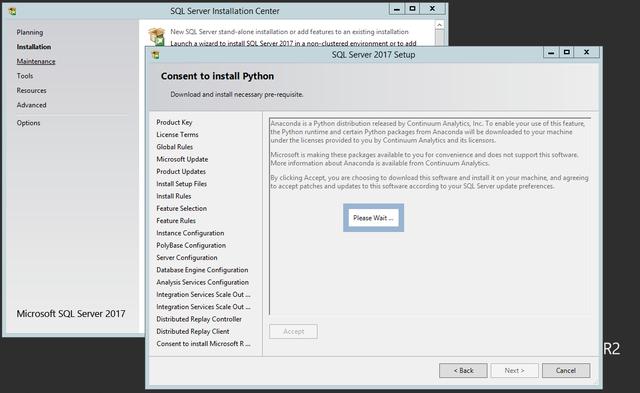
Task: Select Installation in Installation Center sidebar
Action: pos(34,47)
